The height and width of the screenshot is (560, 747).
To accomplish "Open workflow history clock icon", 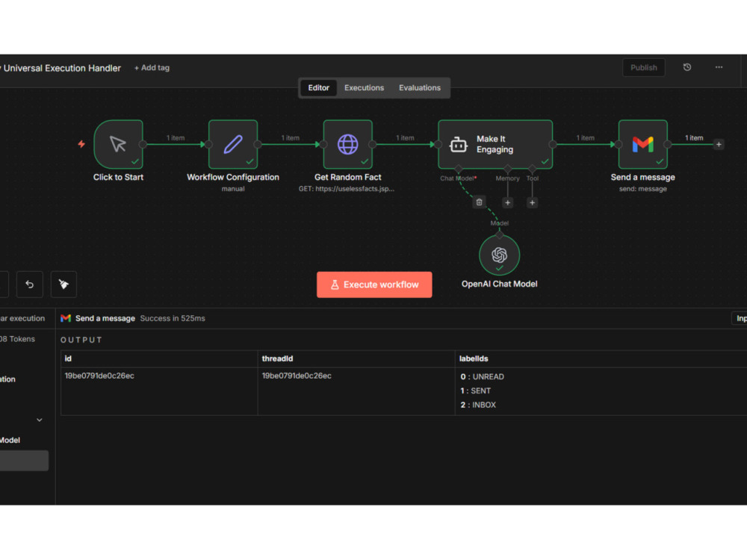I will 687,68.
